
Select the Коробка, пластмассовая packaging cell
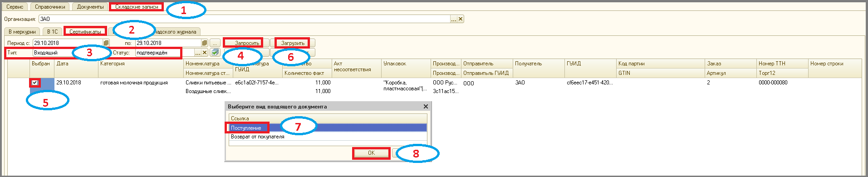pos(406,86)
